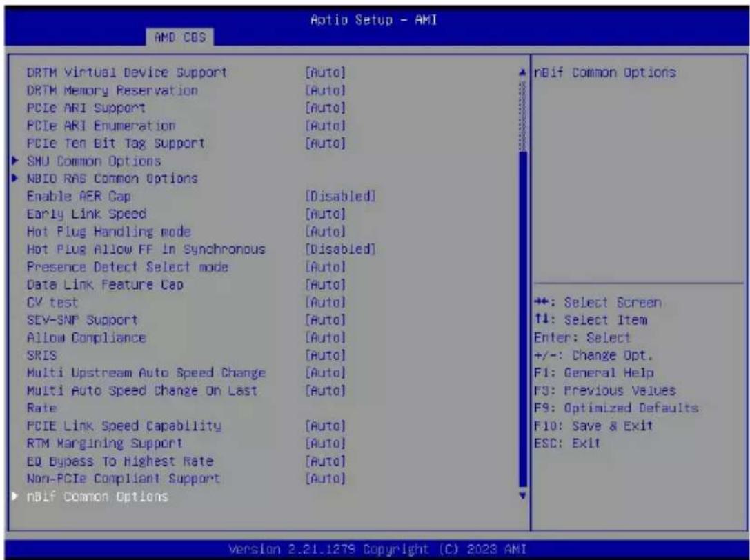Open highlighted nBif Common Options entry
The width and height of the screenshot is (750, 560).
97,497
